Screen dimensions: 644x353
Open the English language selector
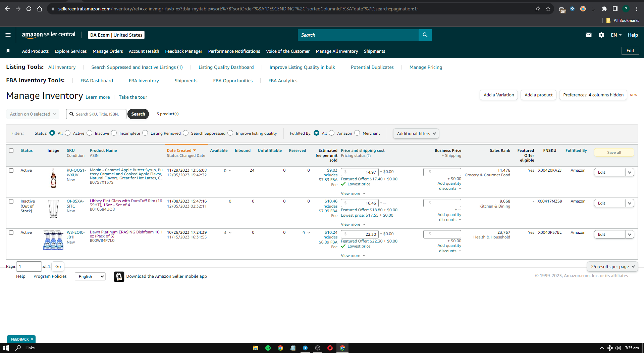(90, 276)
